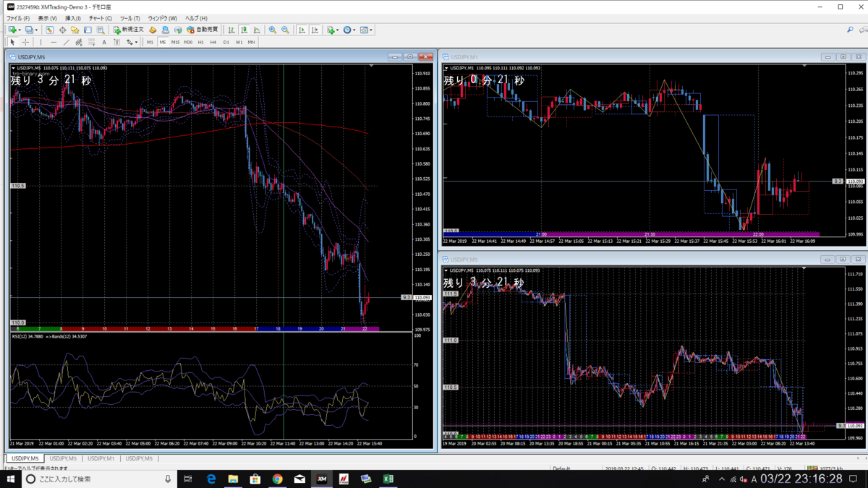Open the Profiles toolbar icon
The width and height of the screenshot is (868, 488).
click(29, 30)
